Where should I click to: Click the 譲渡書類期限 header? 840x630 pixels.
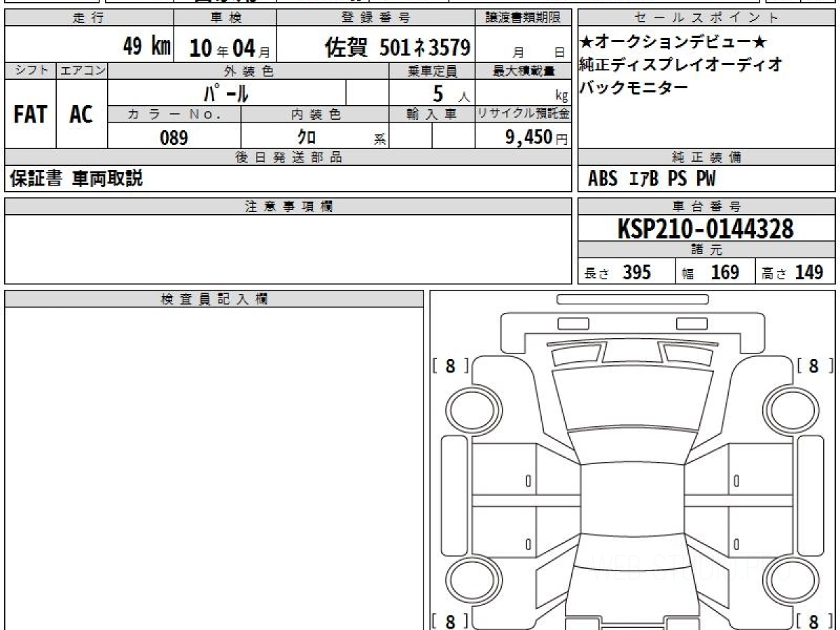click(x=524, y=18)
